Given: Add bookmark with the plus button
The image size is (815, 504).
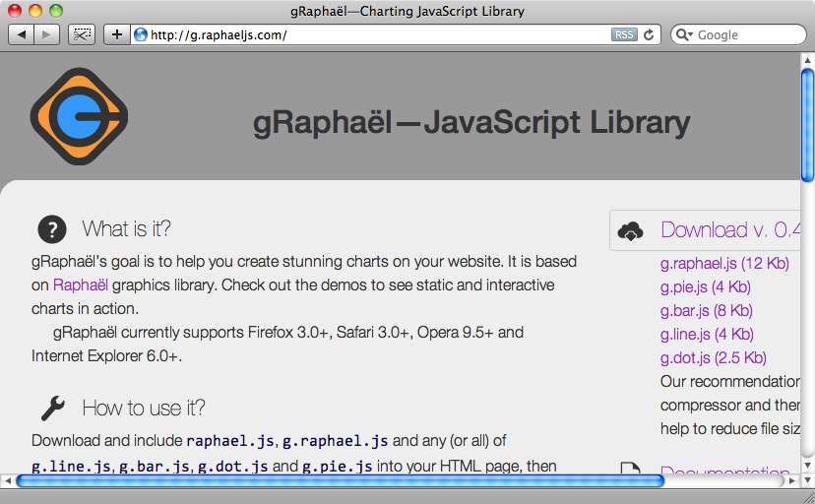Looking at the screenshot, I should 117,34.
